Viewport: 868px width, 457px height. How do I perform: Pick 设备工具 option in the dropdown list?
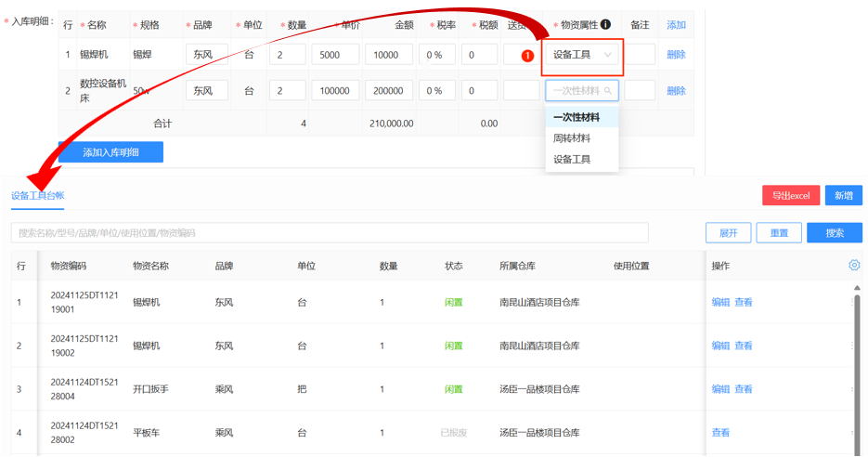point(572,160)
